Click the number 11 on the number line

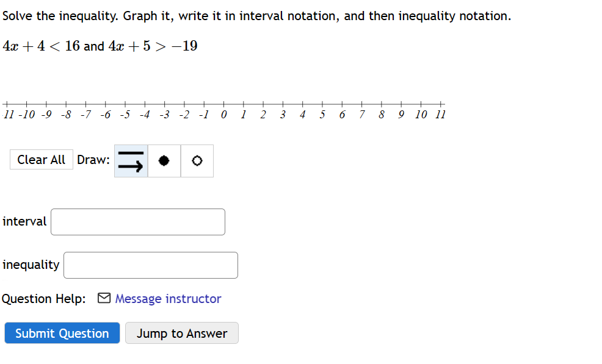[x=441, y=115]
